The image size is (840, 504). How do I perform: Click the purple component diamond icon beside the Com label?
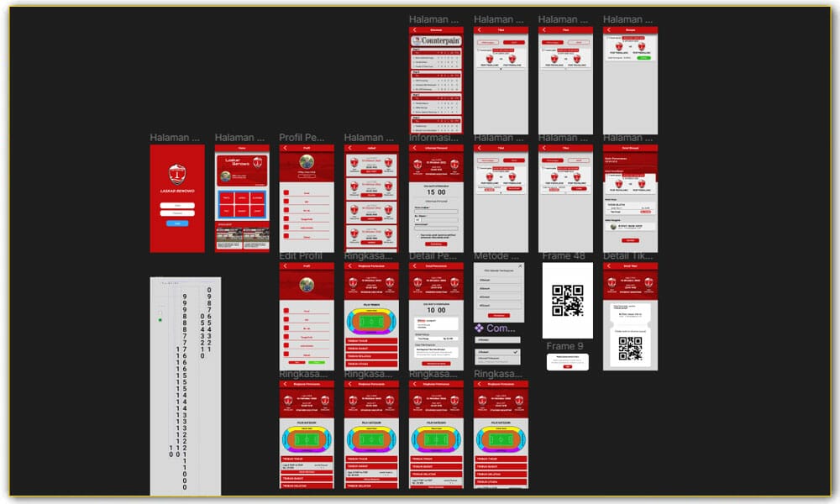point(479,328)
